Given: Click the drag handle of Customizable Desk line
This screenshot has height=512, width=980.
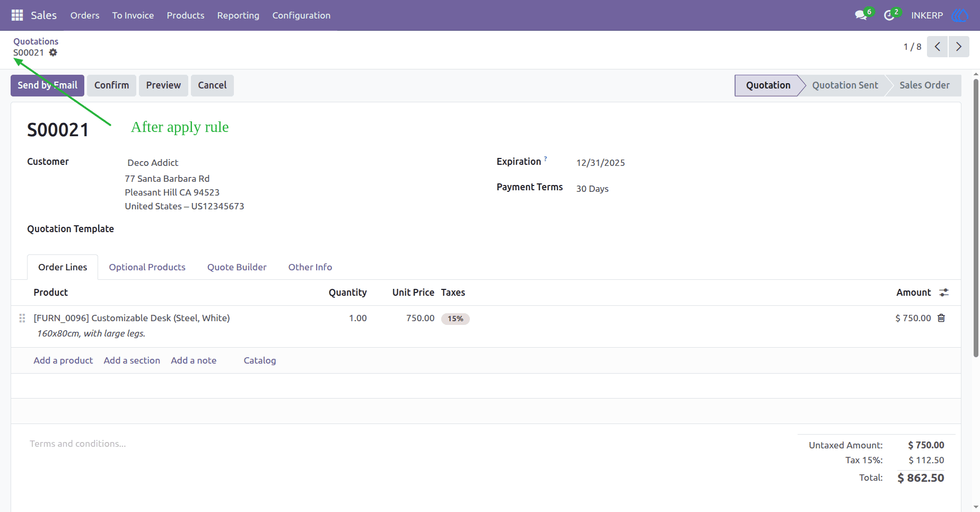Looking at the screenshot, I should [x=22, y=318].
